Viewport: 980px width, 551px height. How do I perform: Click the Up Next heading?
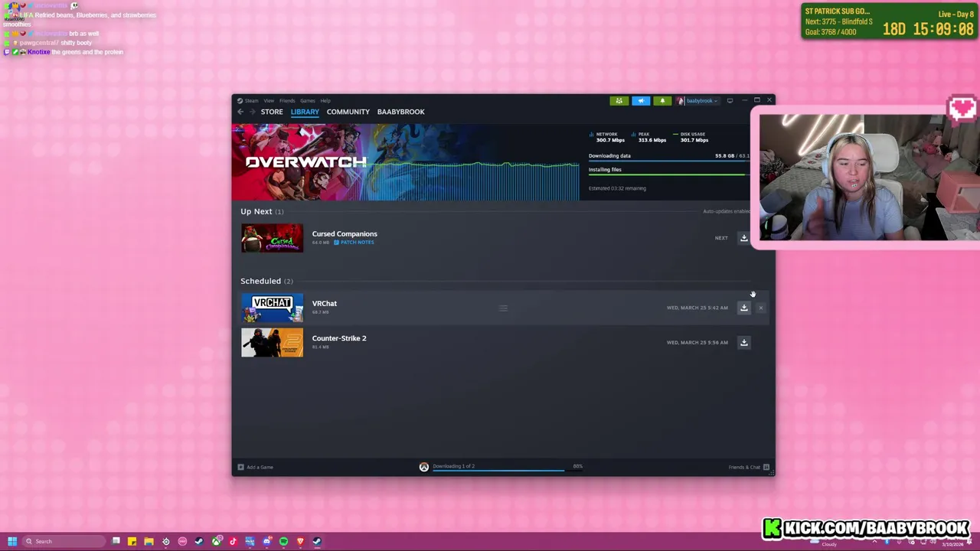(x=262, y=211)
